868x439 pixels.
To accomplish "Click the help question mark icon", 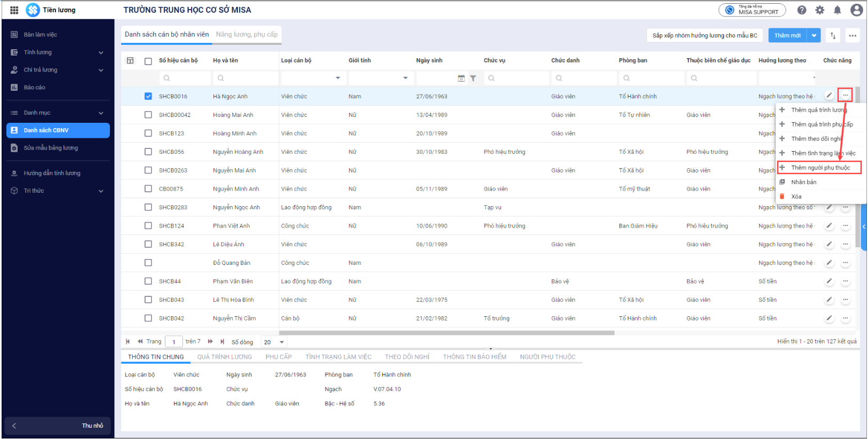I will [801, 10].
